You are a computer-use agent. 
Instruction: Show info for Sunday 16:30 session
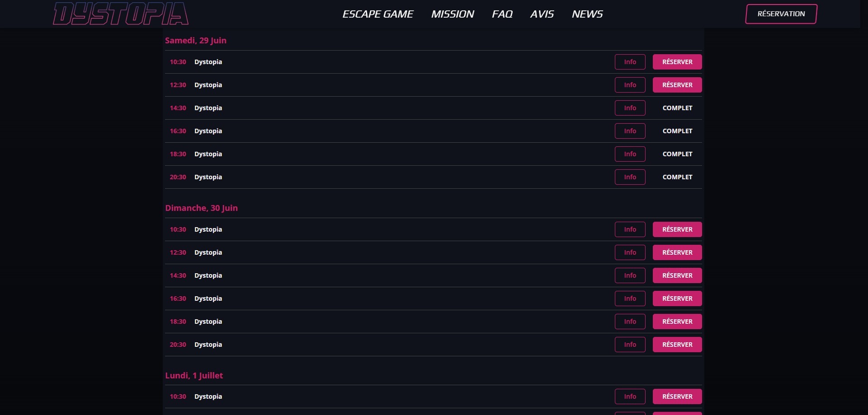pyautogui.click(x=630, y=298)
